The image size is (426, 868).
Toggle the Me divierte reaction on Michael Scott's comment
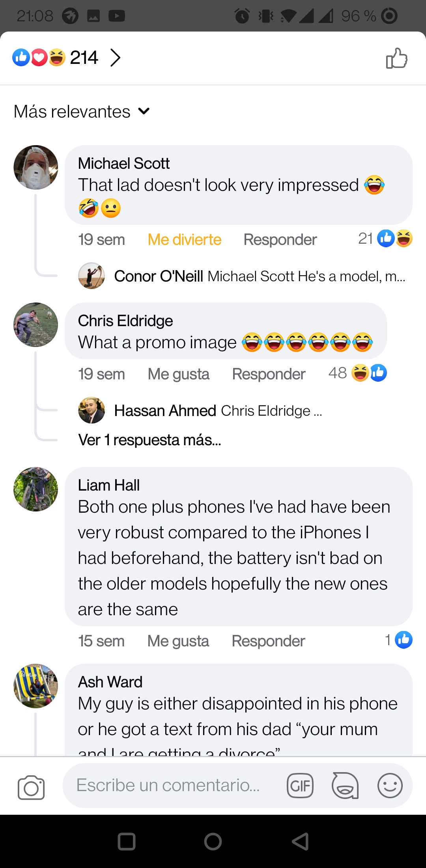[x=184, y=240]
